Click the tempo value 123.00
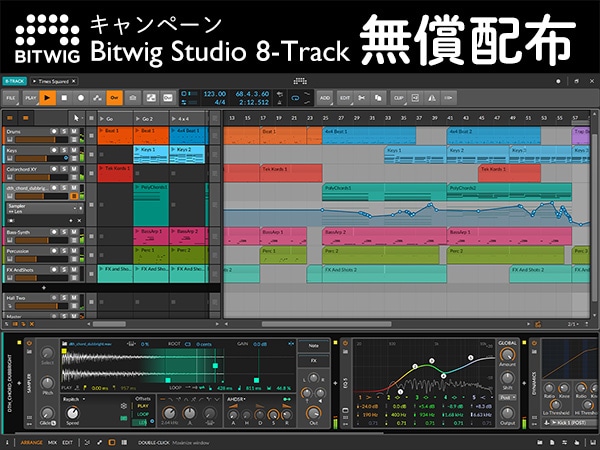 pyautogui.click(x=215, y=94)
